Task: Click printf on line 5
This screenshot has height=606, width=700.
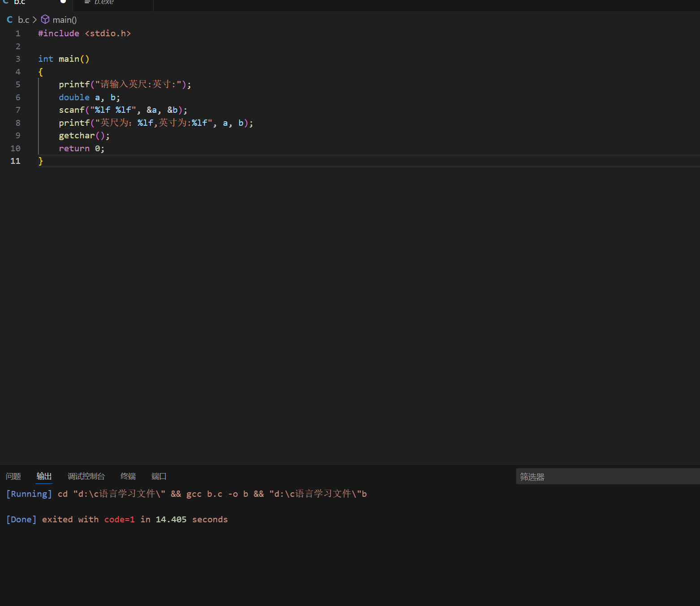Action: click(74, 85)
